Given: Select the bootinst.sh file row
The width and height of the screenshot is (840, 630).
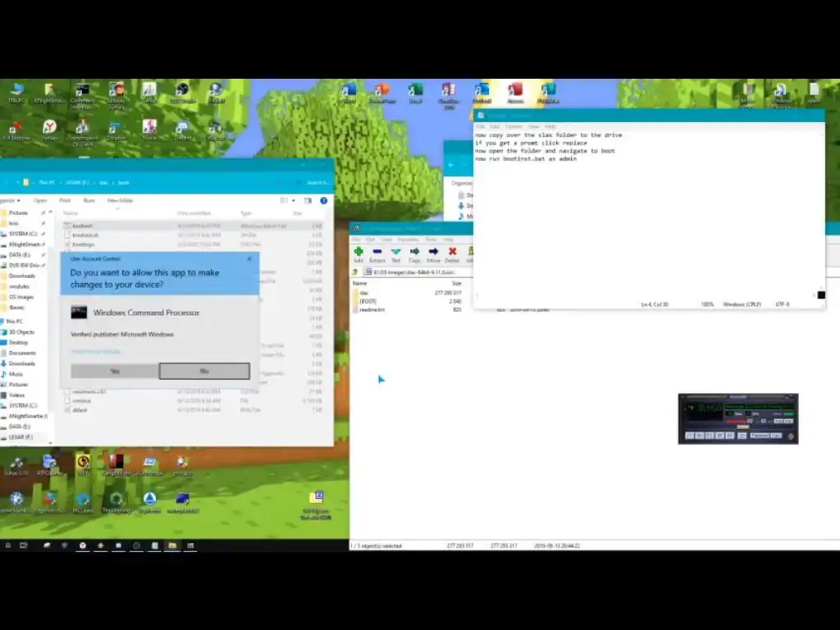Looking at the screenshot, I should pos(194,235).
